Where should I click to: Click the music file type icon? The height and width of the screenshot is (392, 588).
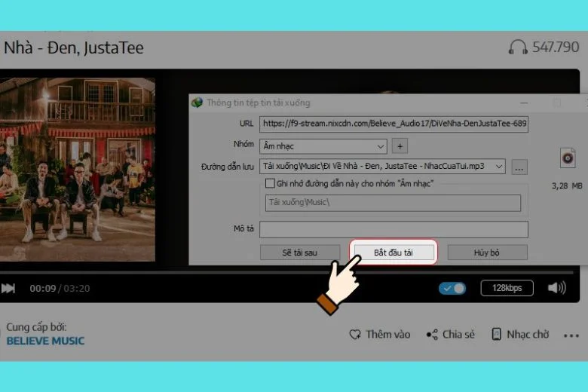click(568, 158)
